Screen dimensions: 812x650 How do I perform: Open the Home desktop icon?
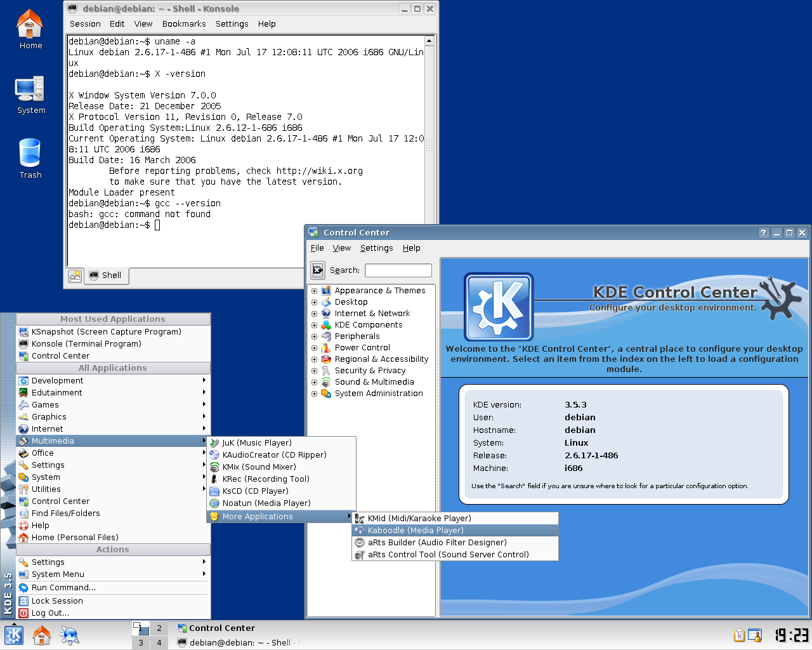tap(30, 30)
